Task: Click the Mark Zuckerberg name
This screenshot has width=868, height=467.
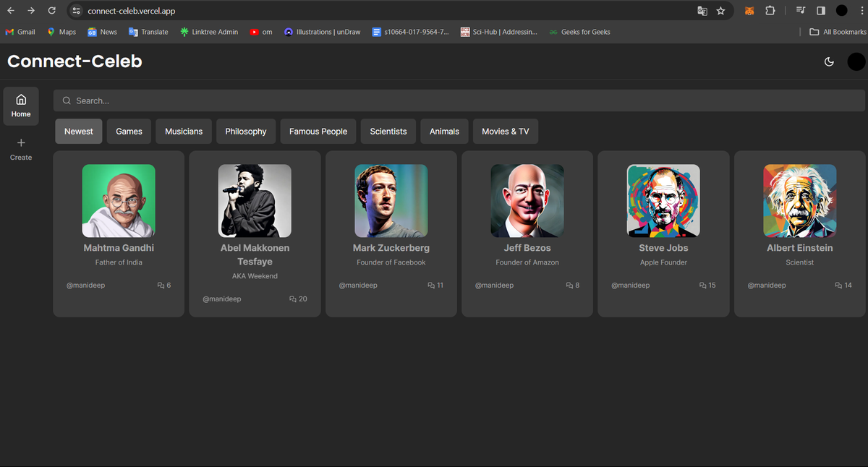Action: (x=391, y=248)
